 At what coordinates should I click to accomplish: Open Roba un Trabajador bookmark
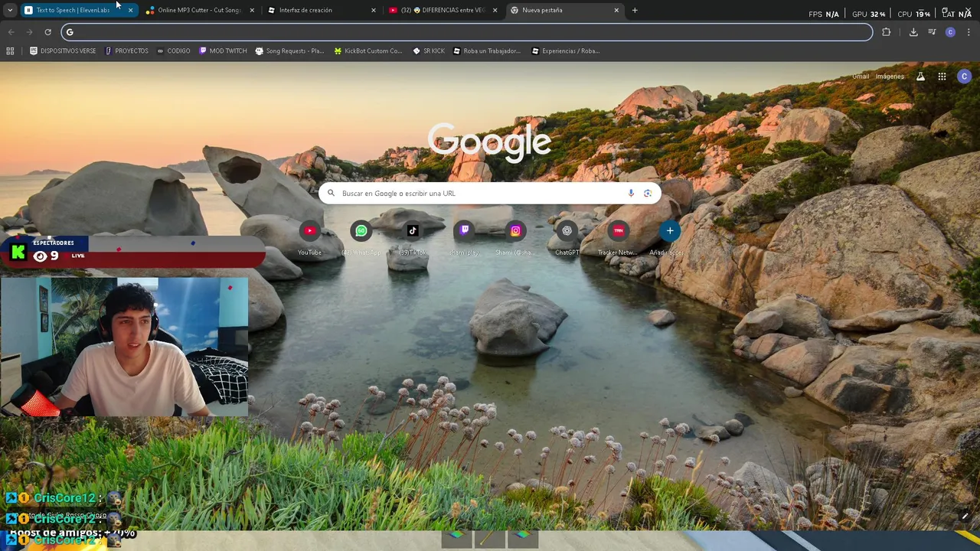click(487, 51)
